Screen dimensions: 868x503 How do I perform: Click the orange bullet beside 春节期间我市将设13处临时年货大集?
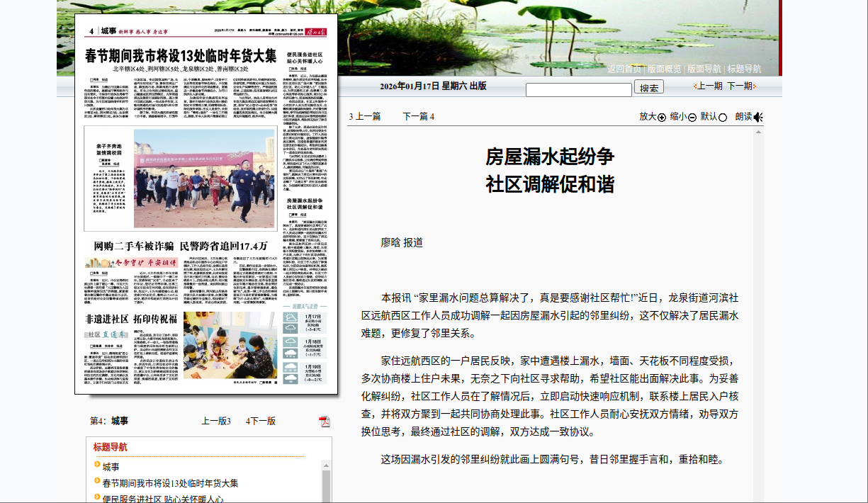[97, 482]
